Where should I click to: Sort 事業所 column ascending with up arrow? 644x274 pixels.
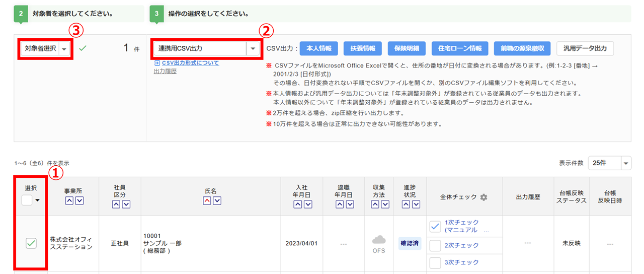point(69,201)
